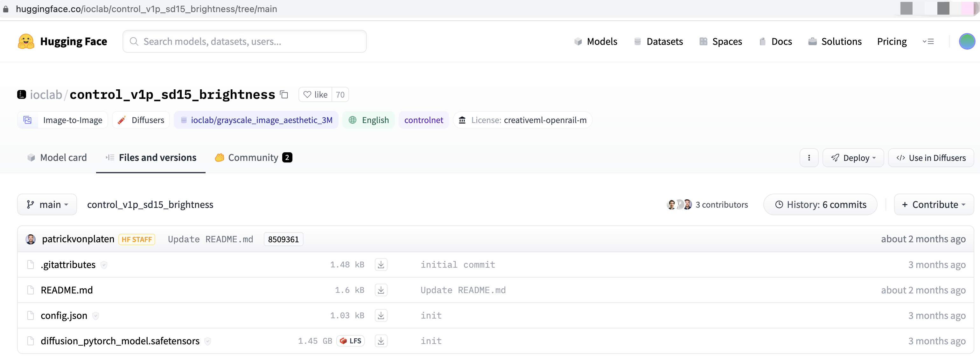The width and height of the screenshot is (980, 358).
Task: Open the Image-to-Image task tag
Action: click(63, 120)
